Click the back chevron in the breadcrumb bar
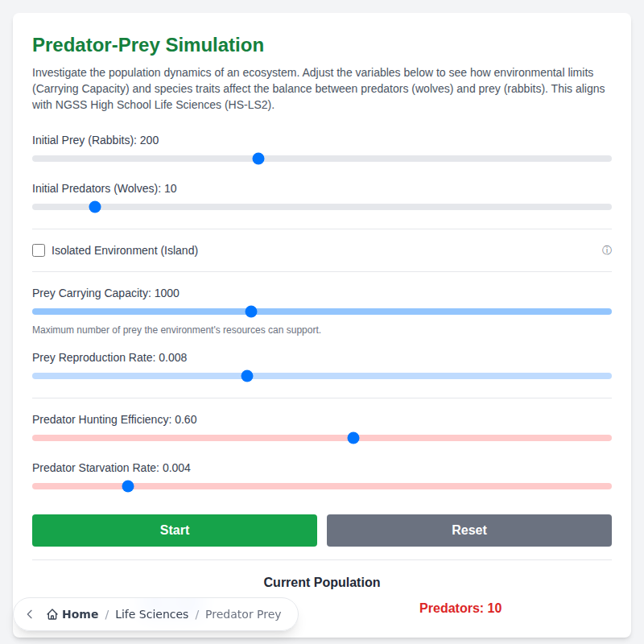This screenshot has height=644, width=644. pyautogui.click(x=29, y=614)
